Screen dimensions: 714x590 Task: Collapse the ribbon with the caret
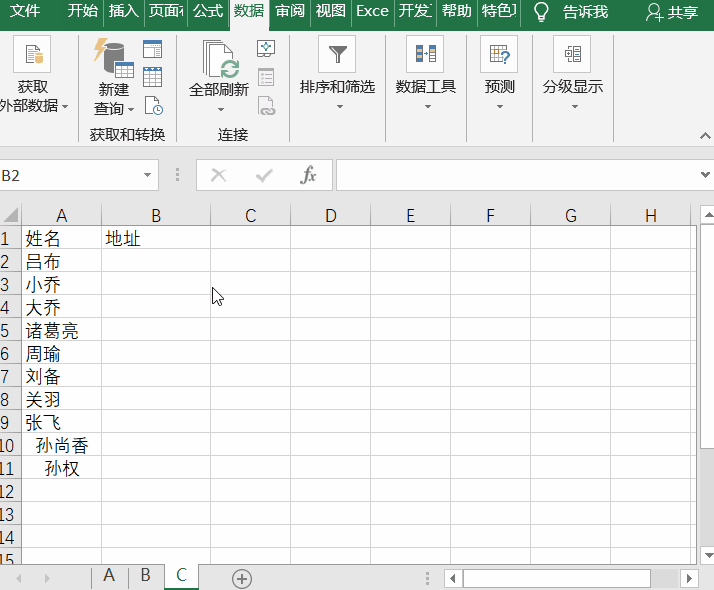[705, 136]
